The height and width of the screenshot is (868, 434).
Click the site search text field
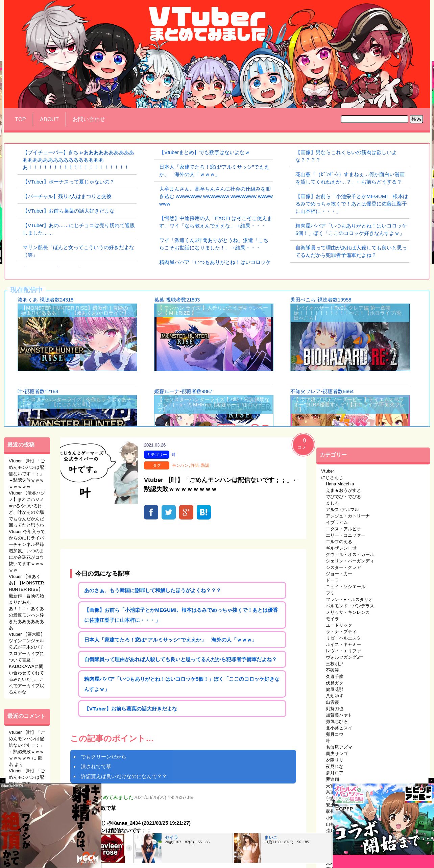pos(375,119)
